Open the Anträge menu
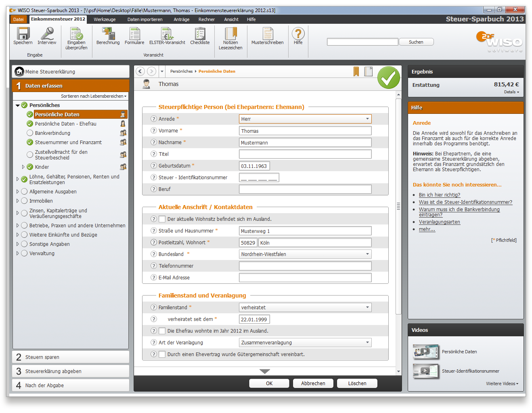This screenshot has height=413, width=532. tap(181, 19)
